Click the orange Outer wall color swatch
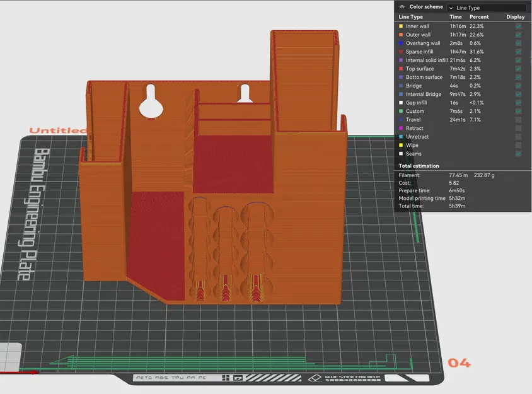This screenshot has height=394, width=532. point(400,35)
